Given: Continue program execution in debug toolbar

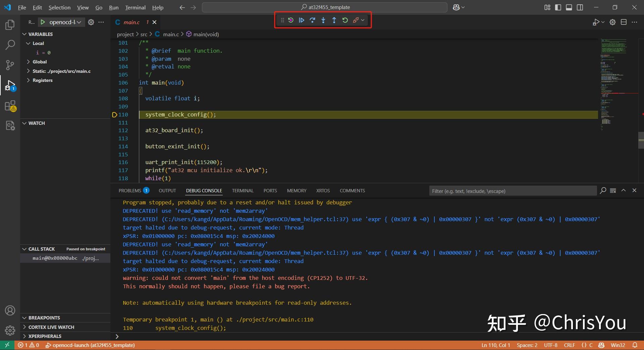Looking at the screenshot, I should (x=301, y=20).
